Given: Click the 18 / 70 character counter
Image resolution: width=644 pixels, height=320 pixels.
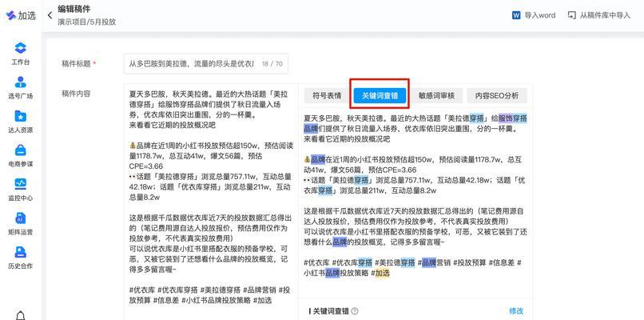Looking at the screenshot, I should pos(272,64).
